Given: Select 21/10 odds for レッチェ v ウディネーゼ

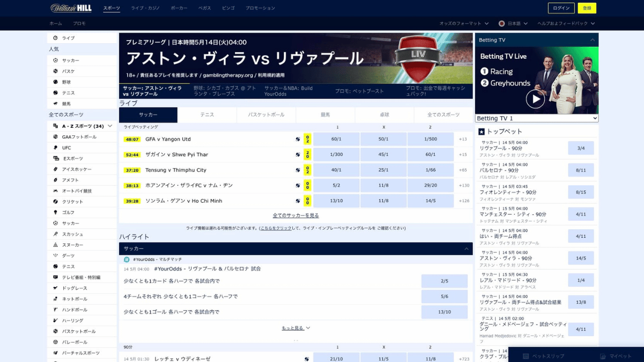Looking at the screenshot, I should 337,358.
